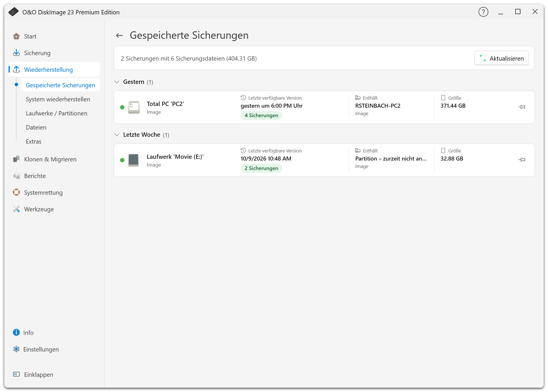
Task: Pin the Laufwerk 'Movie (E:)' backup
Action: [x=522, y=160]
